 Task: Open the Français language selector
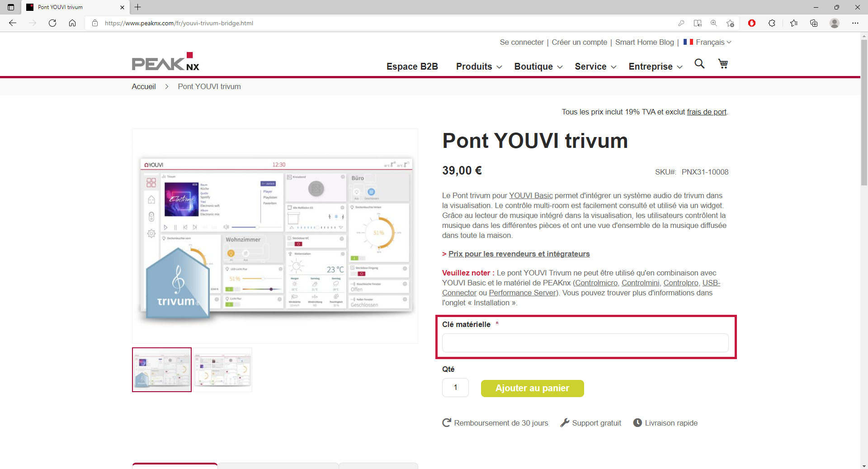pos(707,42)
